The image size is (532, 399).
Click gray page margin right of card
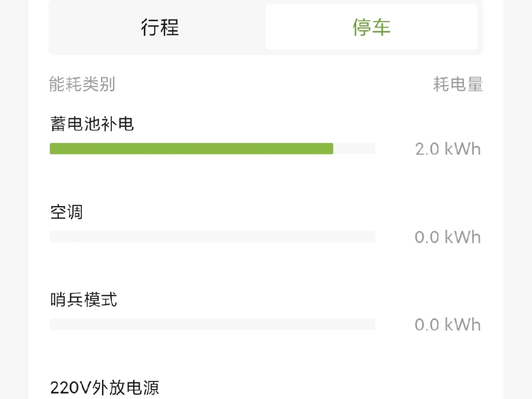pyautogui.click(x=518, y=197)
